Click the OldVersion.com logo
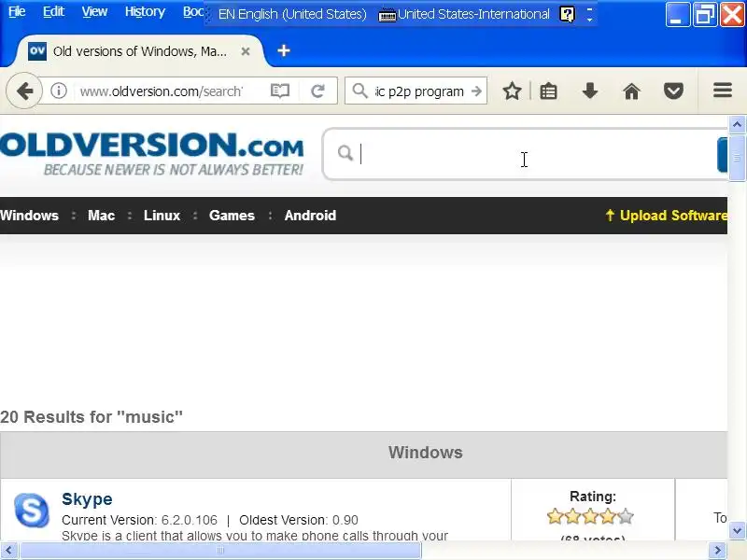The height and width of the screenshot is (560, 747). (x=151, y=154)
